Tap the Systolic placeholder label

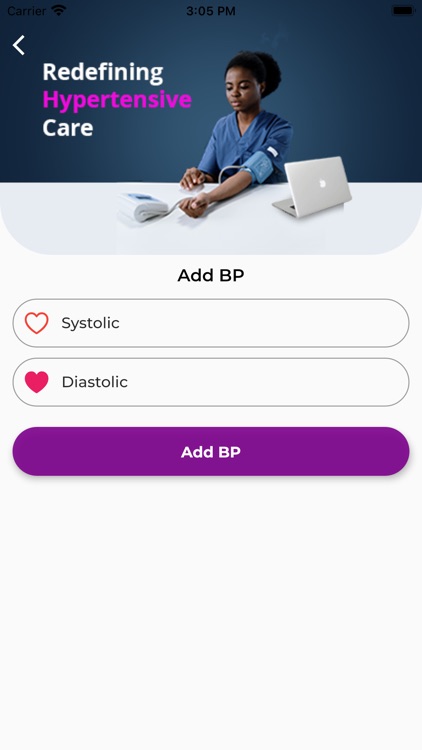tap(90, 323)
